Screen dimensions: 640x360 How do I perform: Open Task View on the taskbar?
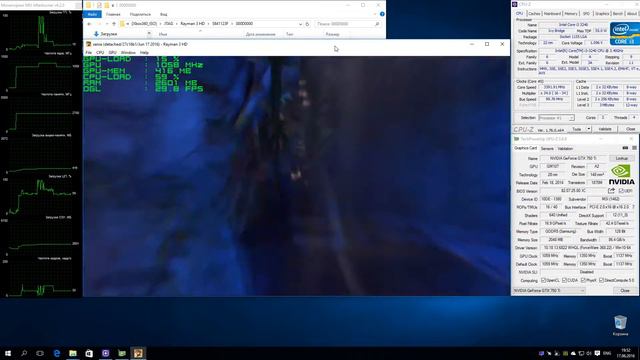40,353
